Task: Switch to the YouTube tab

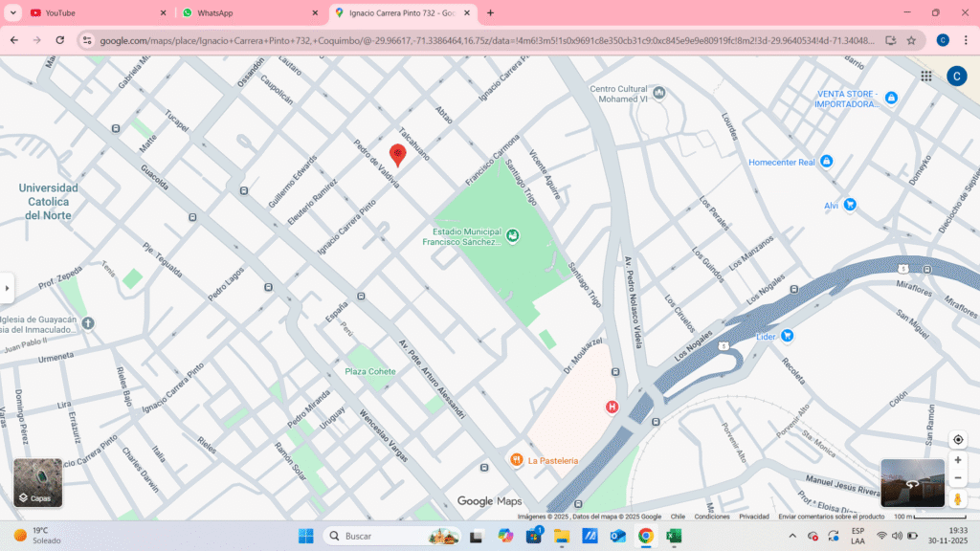Action: [91, 13]
